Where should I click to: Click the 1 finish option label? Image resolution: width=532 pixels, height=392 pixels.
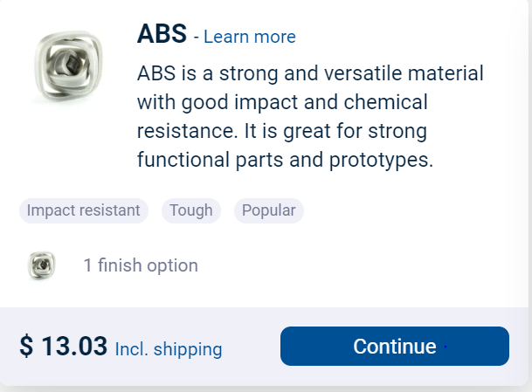pyautogui.click(x=141, y=265)
